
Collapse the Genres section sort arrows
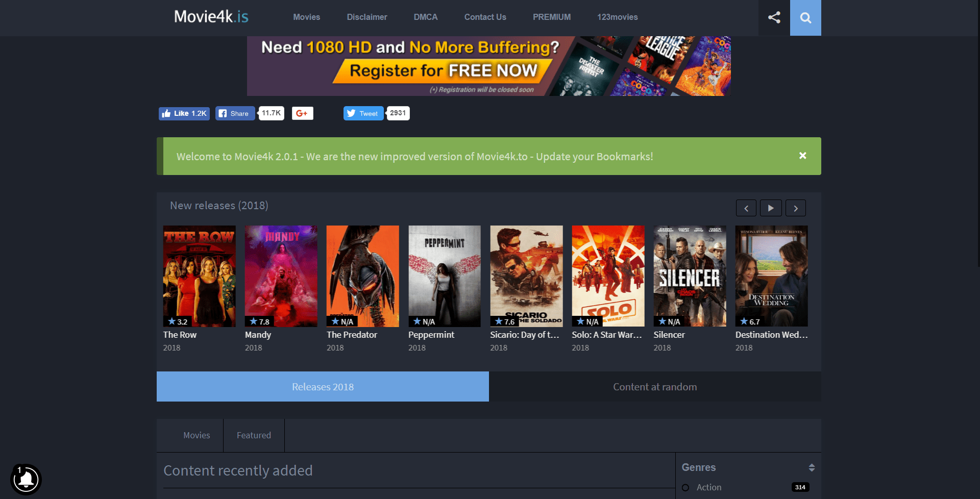click(x=812, y=467)
